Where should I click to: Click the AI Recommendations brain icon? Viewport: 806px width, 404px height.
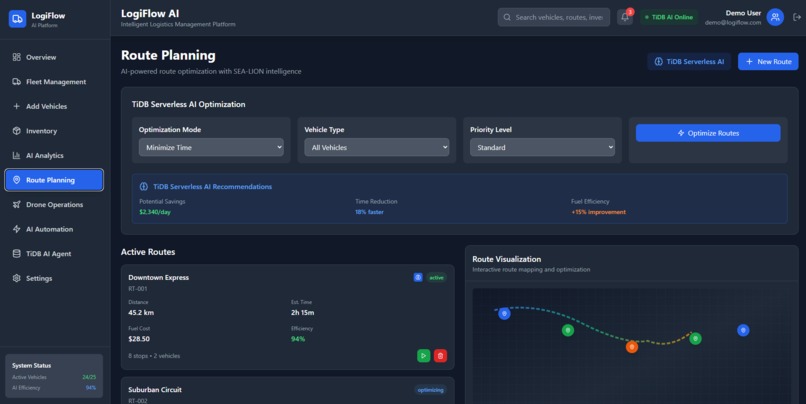(x=144, y=187)
